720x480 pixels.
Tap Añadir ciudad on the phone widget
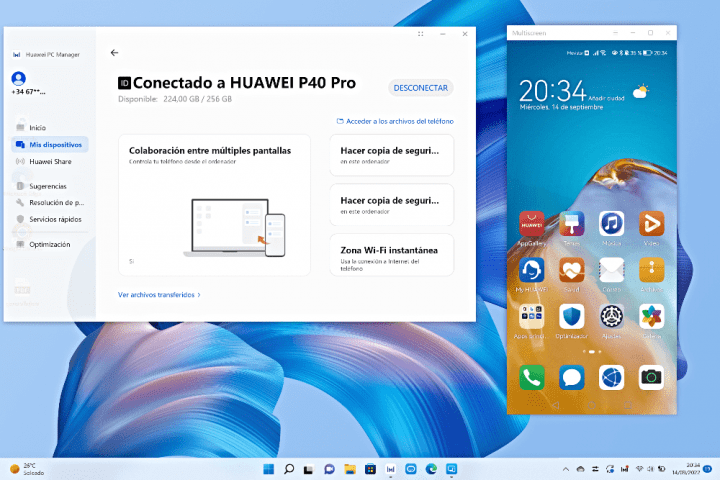(606, 98)
